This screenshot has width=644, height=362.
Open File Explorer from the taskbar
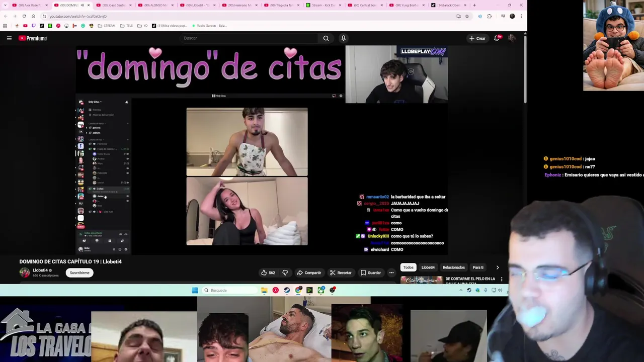(264, 290)
